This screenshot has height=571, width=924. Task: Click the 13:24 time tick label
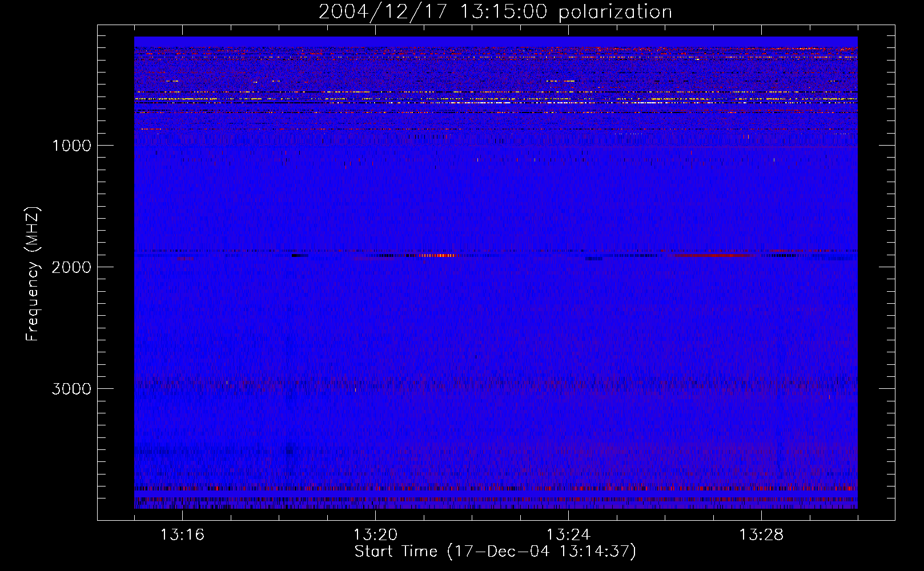568,535
